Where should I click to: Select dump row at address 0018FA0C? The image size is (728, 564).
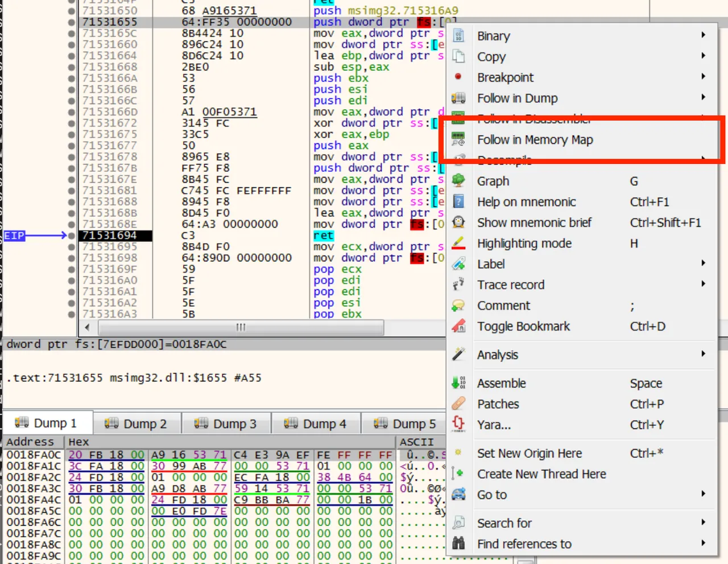(225, 455)
